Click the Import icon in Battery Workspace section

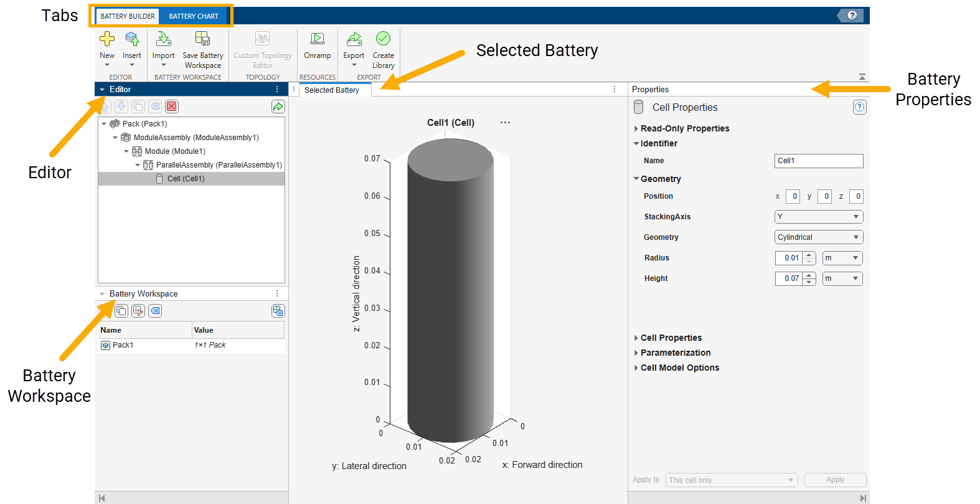coord(163,39)
